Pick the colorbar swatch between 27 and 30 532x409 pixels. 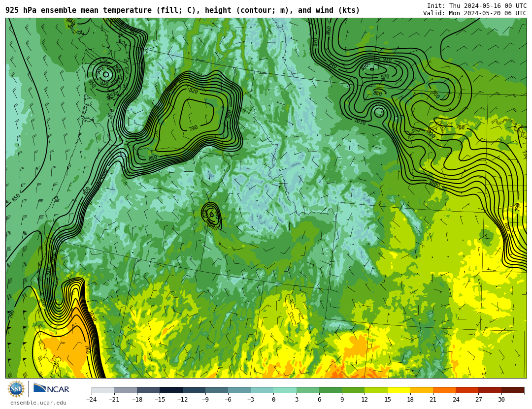click(x=490, y=390)
